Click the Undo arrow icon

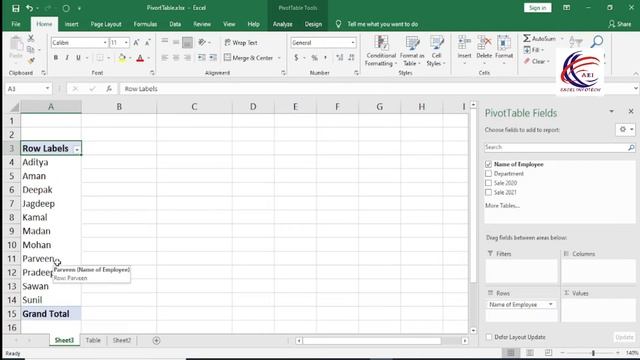[29, 8]
